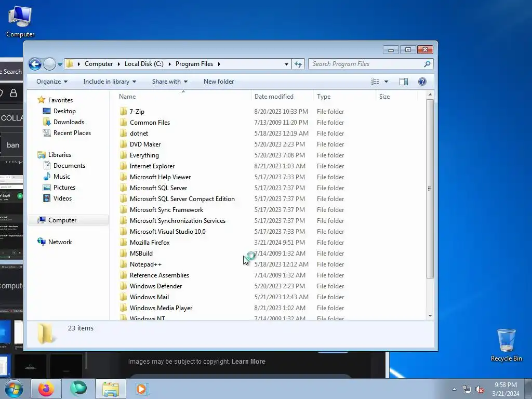Open the Include in library menu
The width and height of the screenshot is (532, 399).
pyautogui.click(x=110, y=82)
